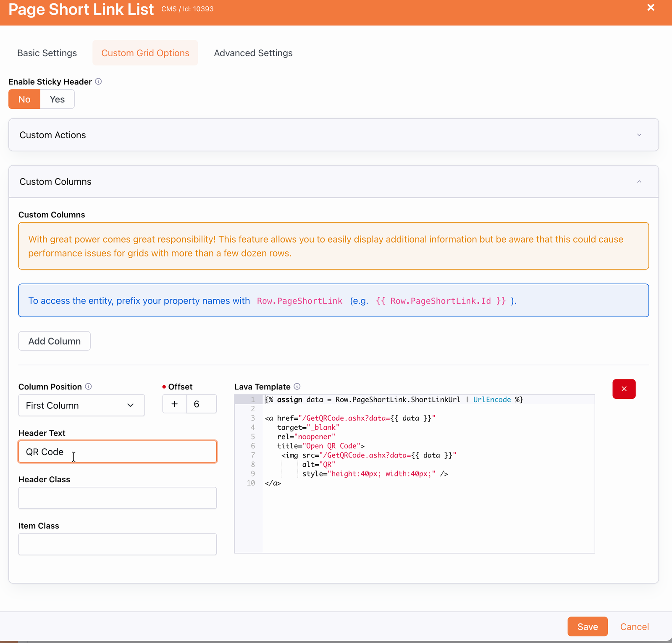Open the Column Position dropdown
672x643 pixels.
(81, 405)
